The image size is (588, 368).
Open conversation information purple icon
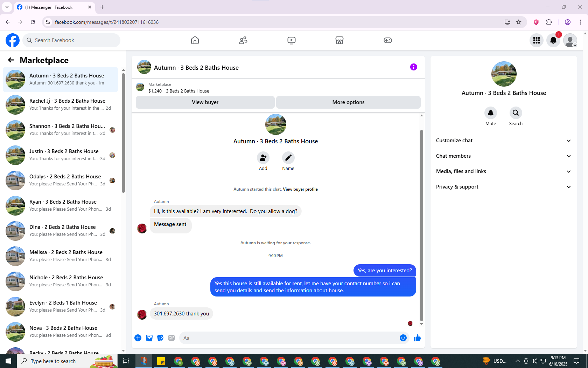414,67
